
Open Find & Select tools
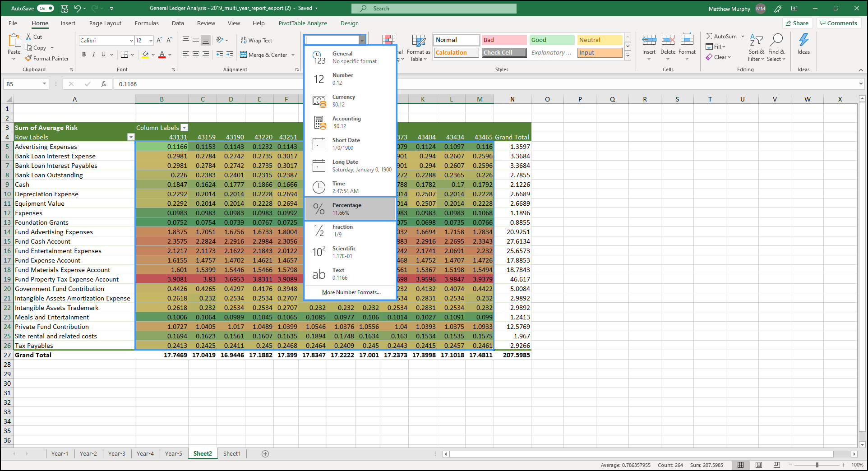776,47
